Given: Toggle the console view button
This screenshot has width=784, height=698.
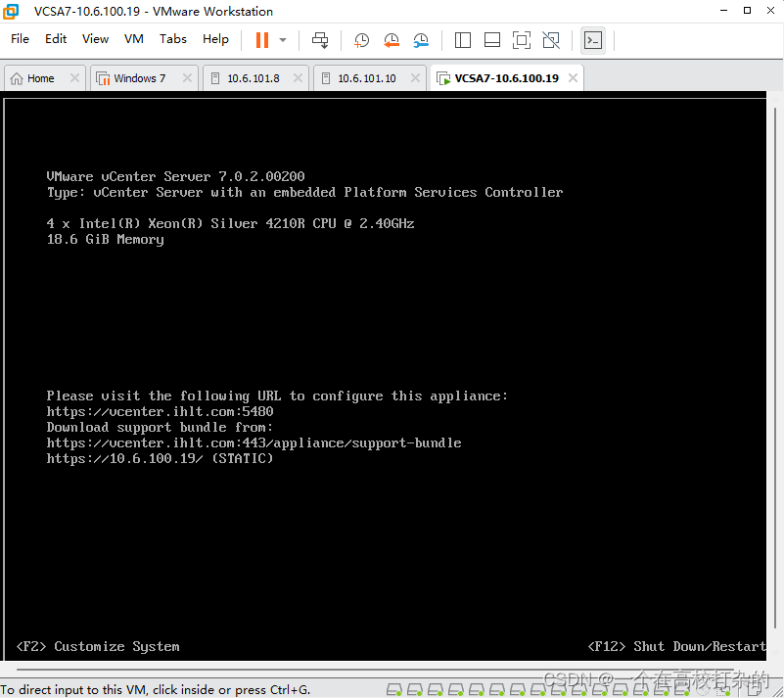Looking at the screenshot, I should 593,40.
